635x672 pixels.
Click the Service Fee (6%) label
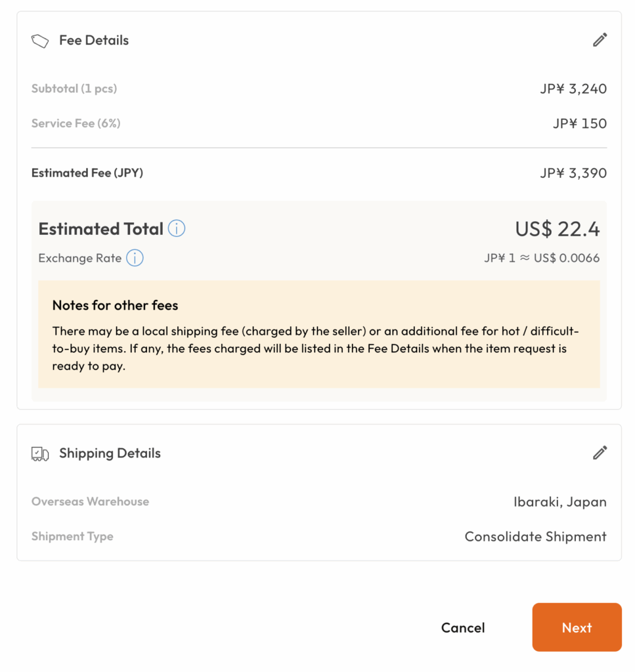(x=76, y=123)
